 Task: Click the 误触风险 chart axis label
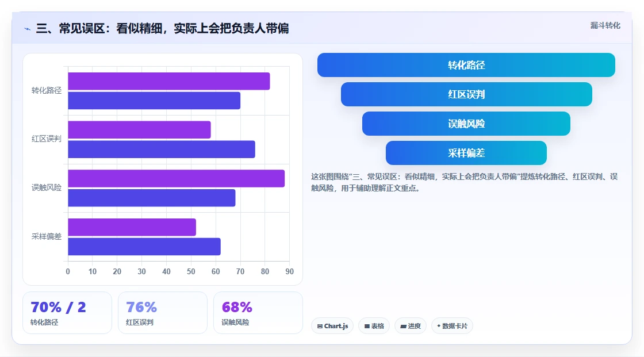(47, 188)
